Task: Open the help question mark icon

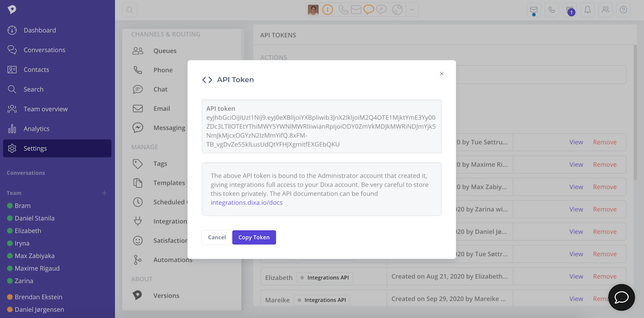Action: (623, 10)
